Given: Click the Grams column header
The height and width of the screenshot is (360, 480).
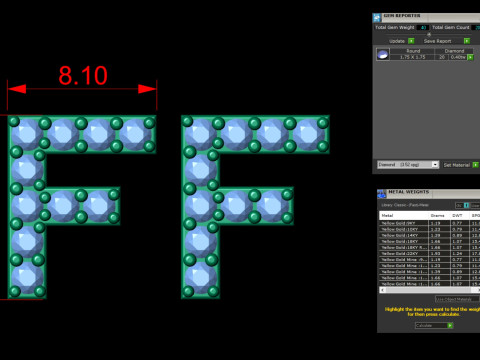Looking at the screenshot, I should point(438,216).
